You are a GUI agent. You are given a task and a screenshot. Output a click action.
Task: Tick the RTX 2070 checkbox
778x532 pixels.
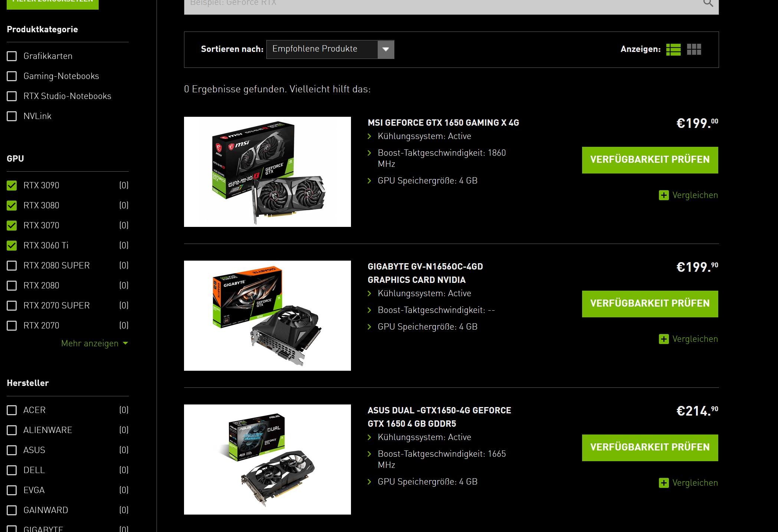[x=12, y=326]
